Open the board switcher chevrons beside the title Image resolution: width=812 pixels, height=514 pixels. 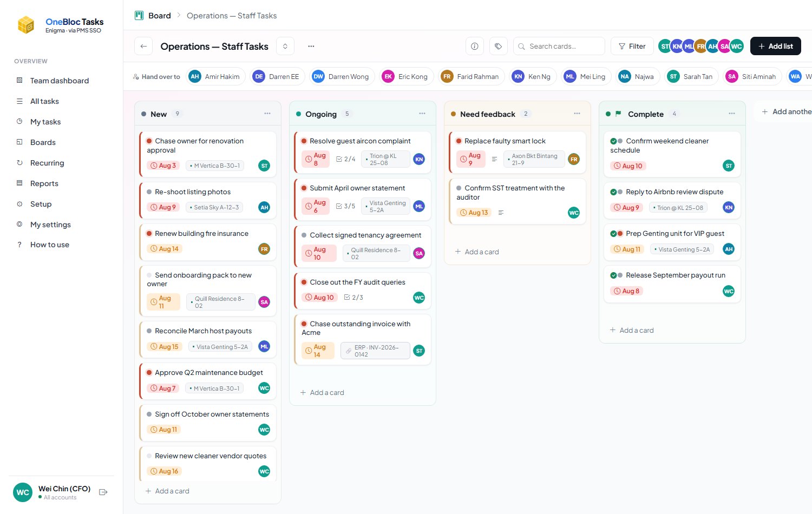point(285,47)
